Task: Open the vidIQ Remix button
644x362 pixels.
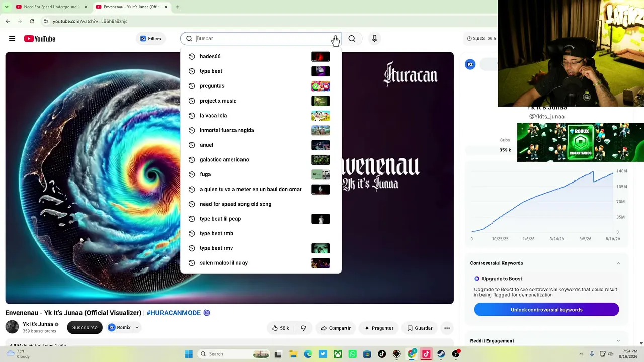Action: pos(119,328)
